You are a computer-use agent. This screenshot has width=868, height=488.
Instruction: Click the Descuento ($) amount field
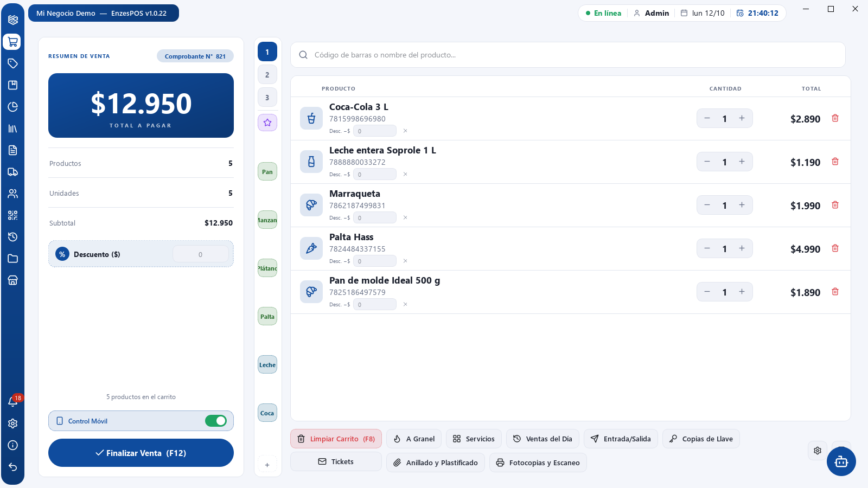coord(201,254)
